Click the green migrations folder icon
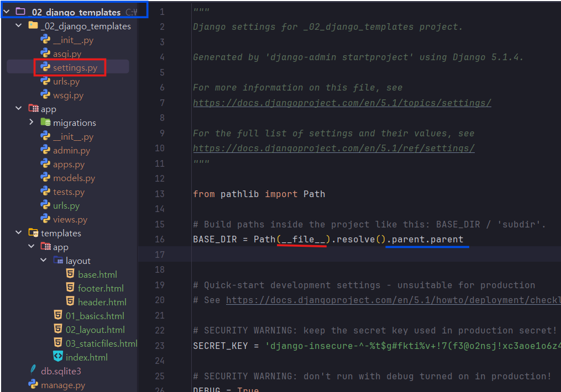The image size is (561, 392). tap(45, 122)
